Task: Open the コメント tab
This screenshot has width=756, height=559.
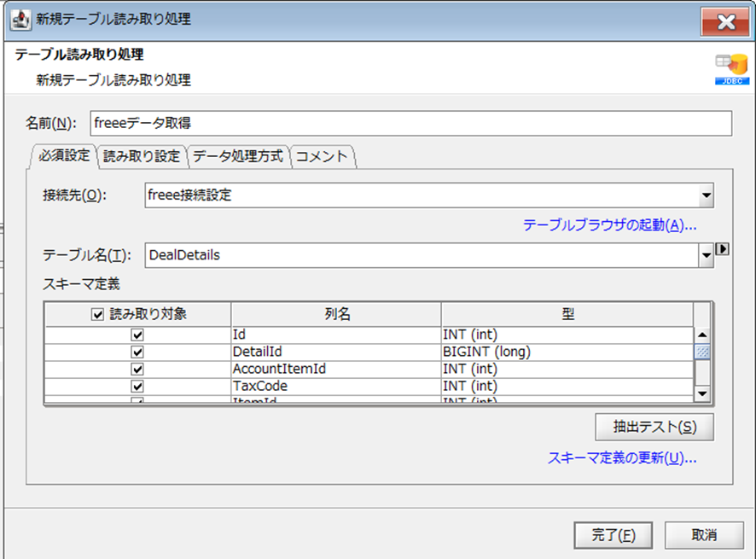Action: point(322,156)
